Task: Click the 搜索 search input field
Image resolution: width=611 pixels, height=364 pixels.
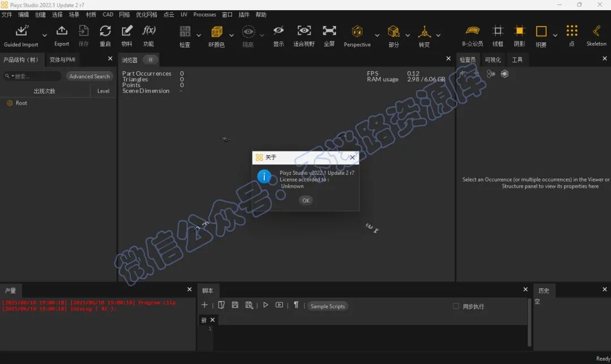Action: (33, 76)
